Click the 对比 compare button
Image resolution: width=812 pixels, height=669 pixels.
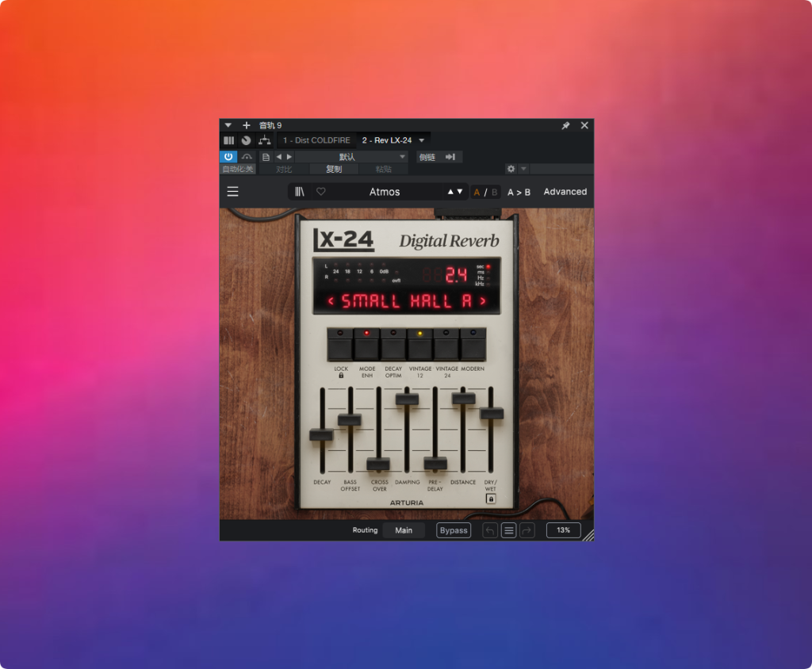[284, 170]
